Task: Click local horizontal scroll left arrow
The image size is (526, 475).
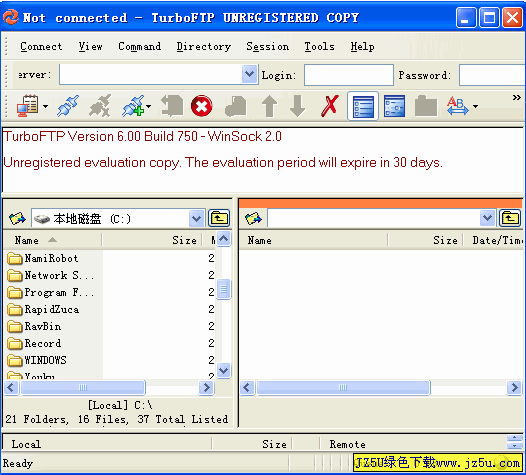Action: pos(11,388)
